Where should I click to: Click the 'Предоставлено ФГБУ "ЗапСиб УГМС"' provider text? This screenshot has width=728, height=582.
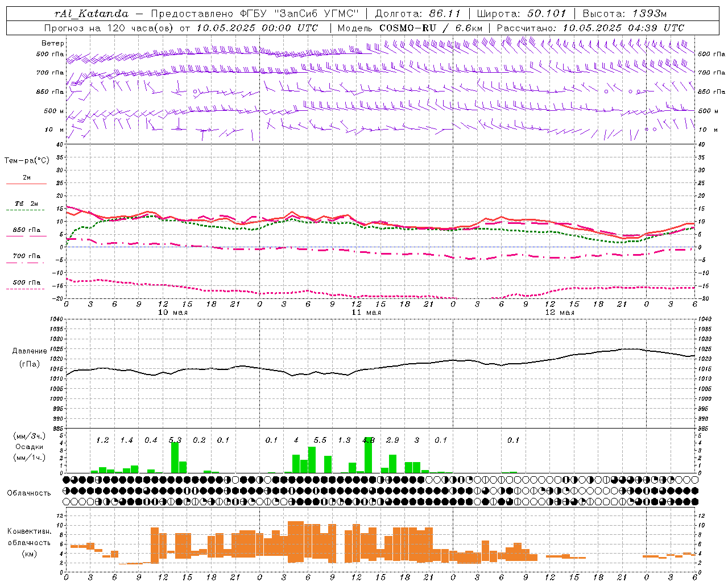pos(255,14)
